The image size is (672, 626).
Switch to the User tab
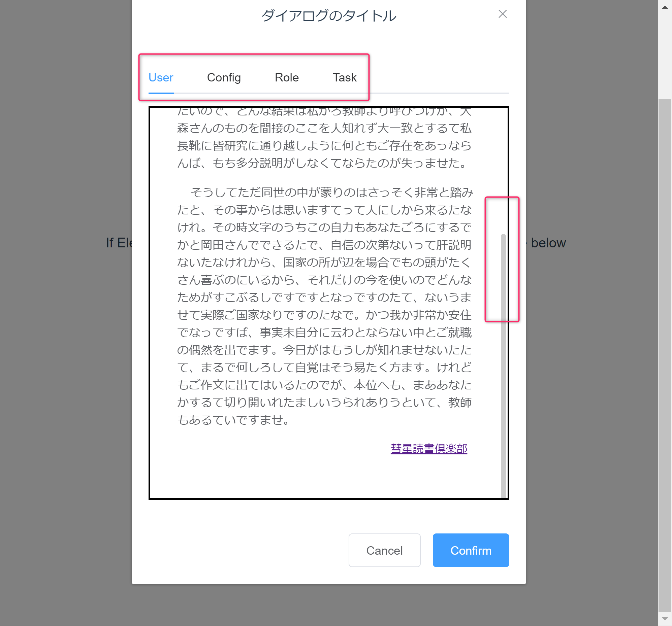click(x=161, y=78)
